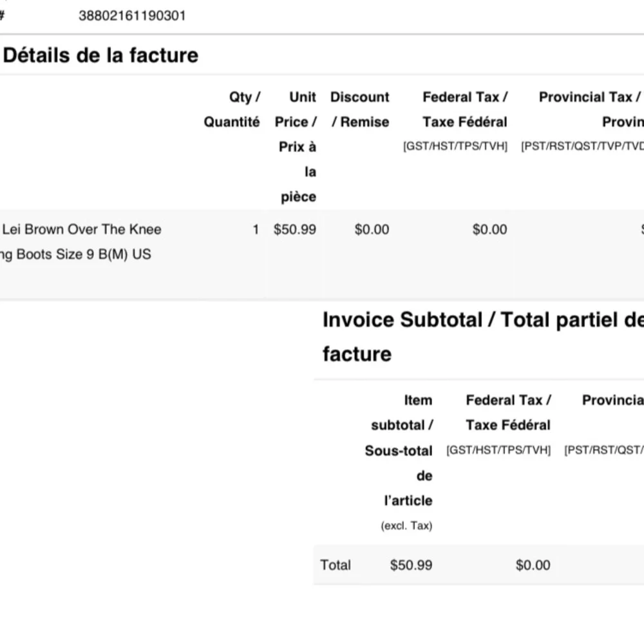Click the $0.00 federal tax in Total row
Viewport: 644px width, 644px height.
point(533,565)
